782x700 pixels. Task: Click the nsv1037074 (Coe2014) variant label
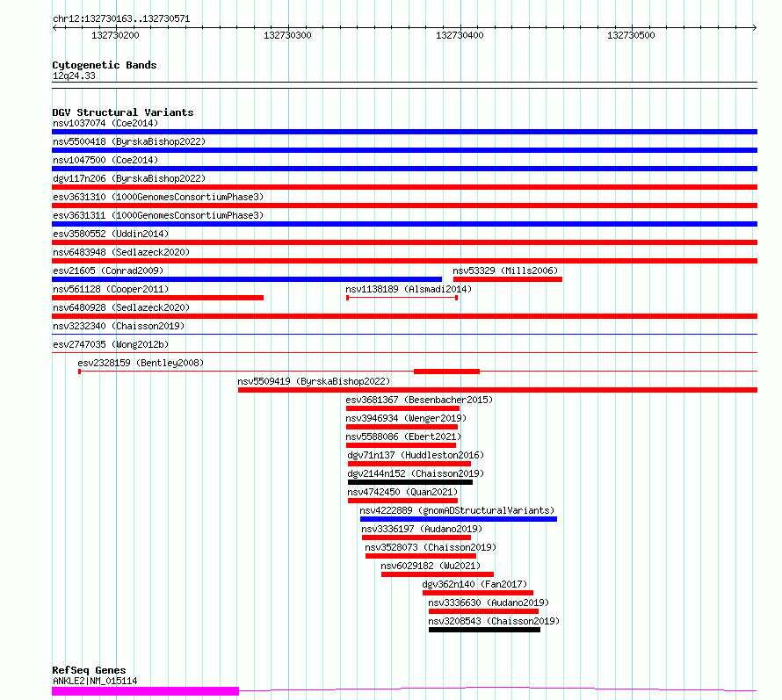pyautogui.click(x=105, y=123)
